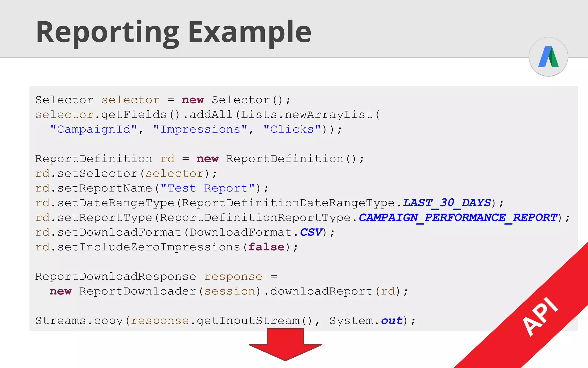Click the "ReportDownloadResponse response =" line
The image size is (588, 368).
(156, 277)
